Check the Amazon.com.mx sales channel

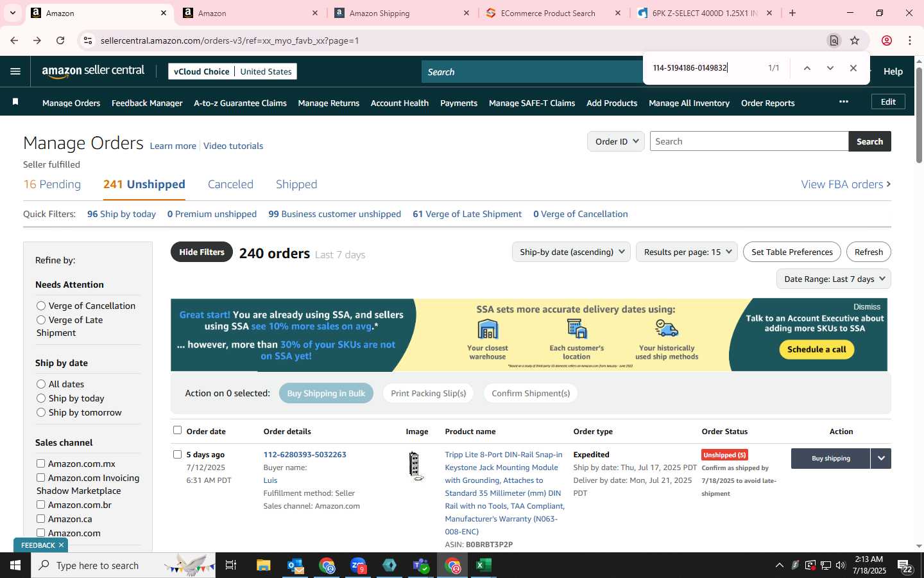[x=40, y=464]
